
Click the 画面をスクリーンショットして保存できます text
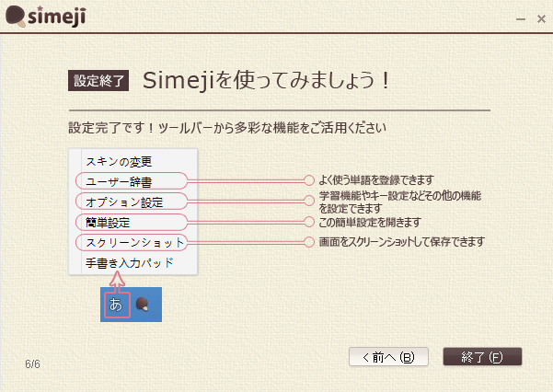coord(401,243)
